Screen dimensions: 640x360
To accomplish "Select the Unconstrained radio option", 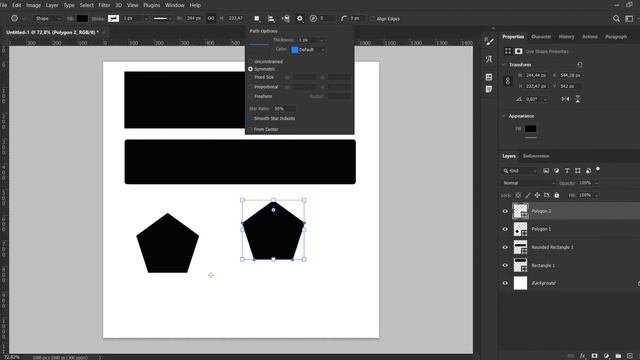I will 251,62.
